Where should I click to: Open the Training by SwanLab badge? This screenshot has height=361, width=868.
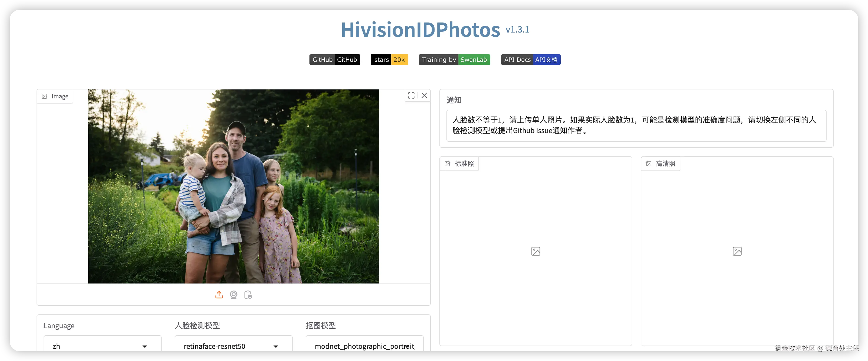[454, 60]
